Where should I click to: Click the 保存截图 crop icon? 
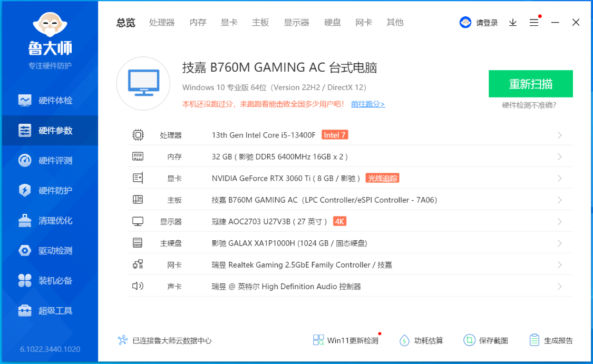coord(469,340)
